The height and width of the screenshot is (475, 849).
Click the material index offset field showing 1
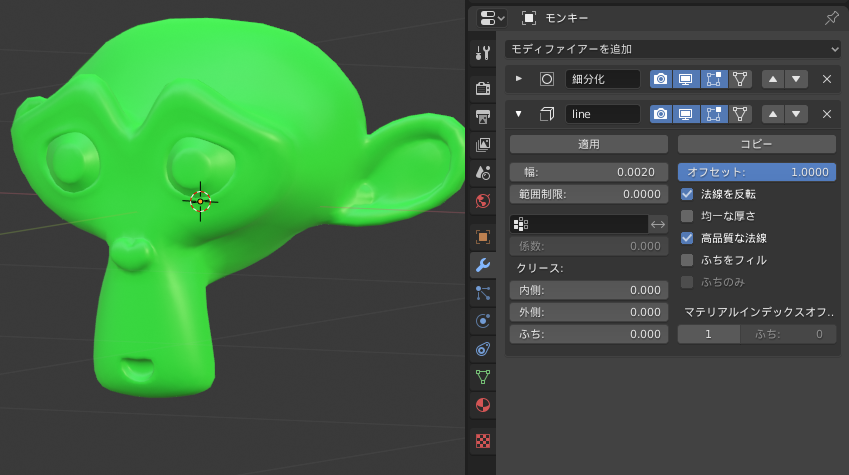[709, 334]
